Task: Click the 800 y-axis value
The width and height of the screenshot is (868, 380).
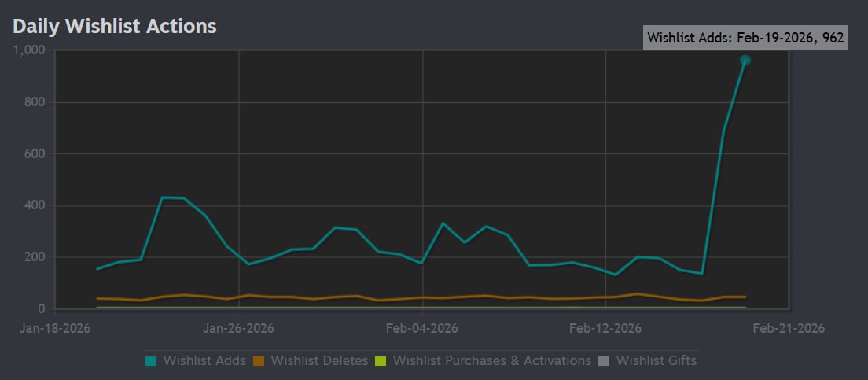Action: click(x=36, y=102)
